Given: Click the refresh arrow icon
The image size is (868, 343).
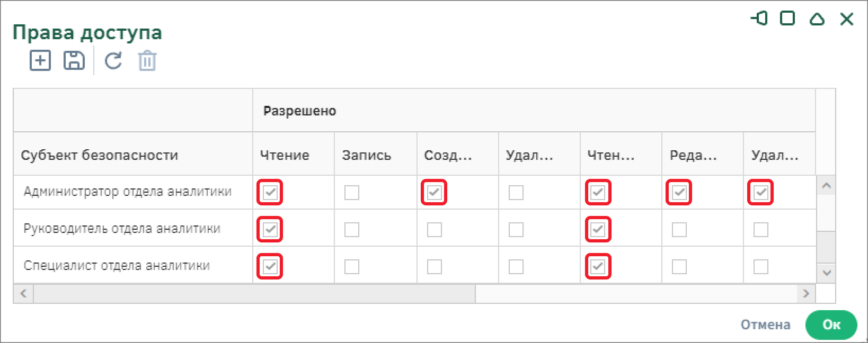Looking at the screenshot, I should point(113,60).
